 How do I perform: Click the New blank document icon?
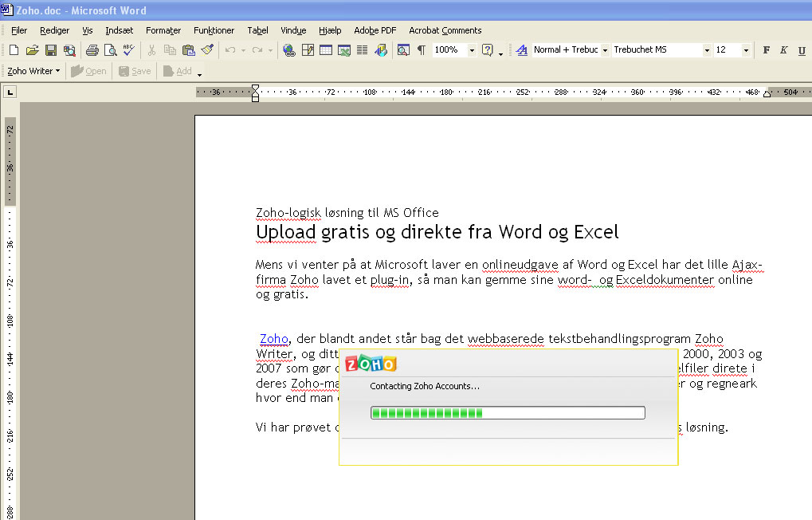14,50
